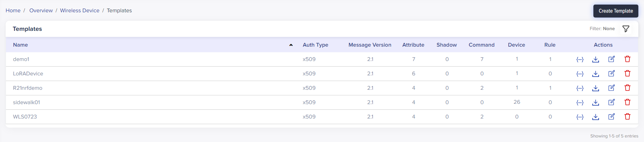Image resolution: width=644 pixels, height=142 pixels.
Task: Open device count 1 for R21nrfdemo
Action: 517,88
